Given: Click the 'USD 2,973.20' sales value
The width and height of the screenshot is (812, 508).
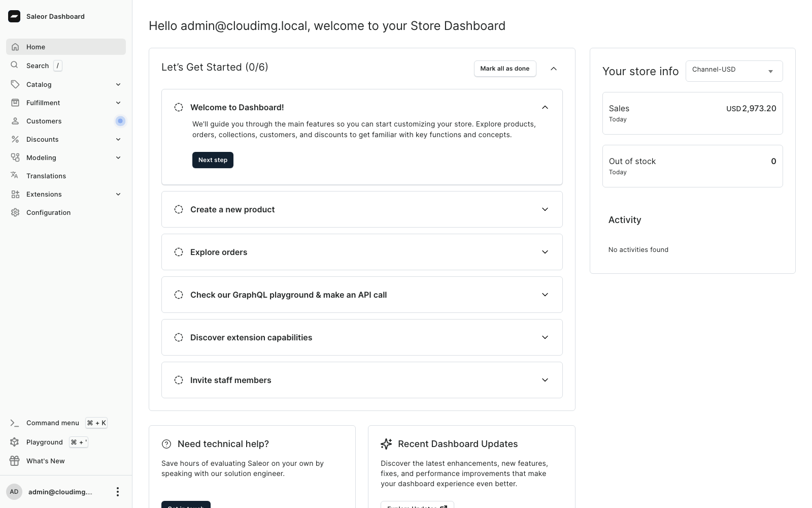Looking at the screenshot, I should [751, 108].
